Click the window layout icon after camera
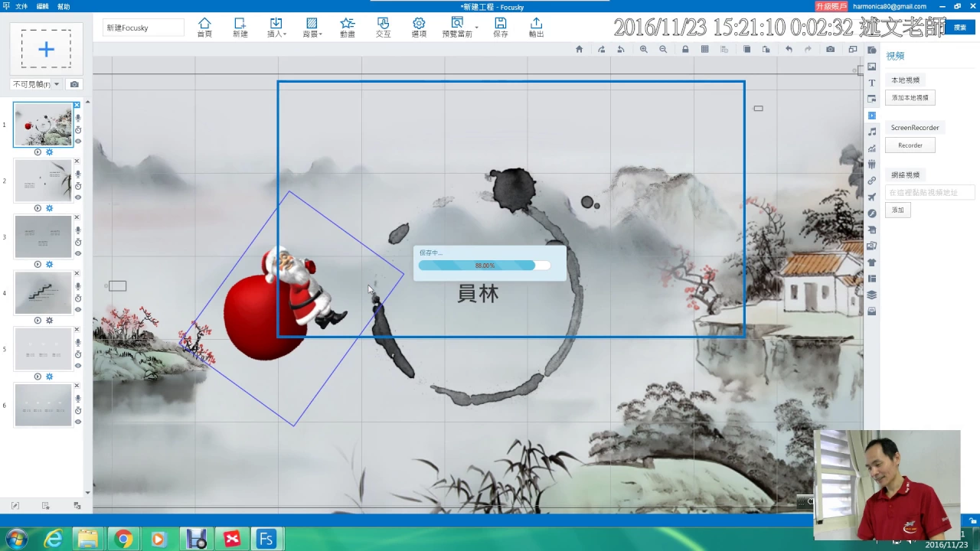 click(853, 49)
